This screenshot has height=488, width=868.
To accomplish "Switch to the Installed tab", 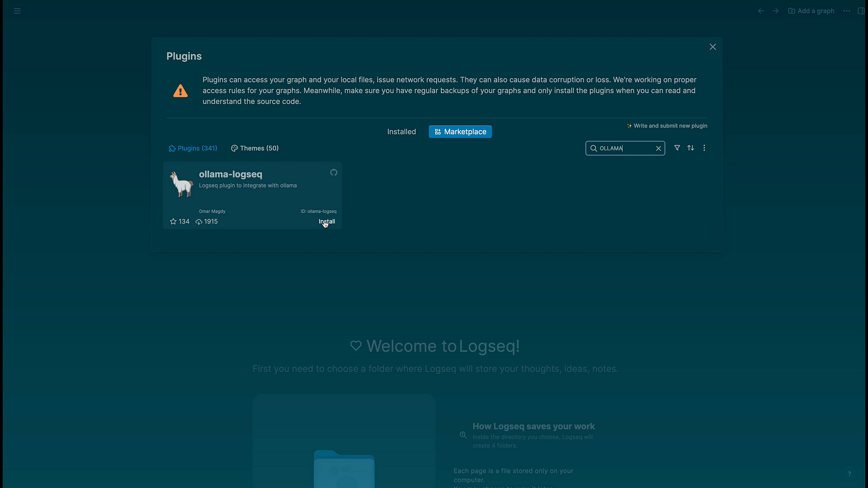I will tap(401, 132).
